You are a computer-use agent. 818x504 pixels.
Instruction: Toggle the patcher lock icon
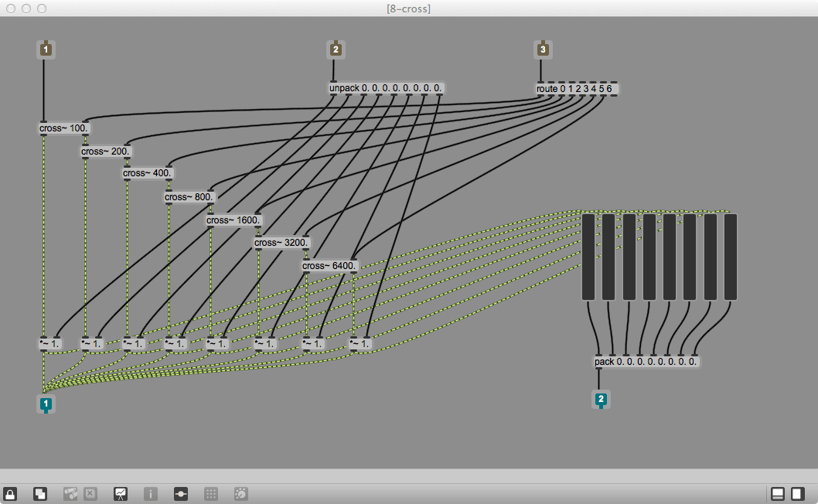10,494
